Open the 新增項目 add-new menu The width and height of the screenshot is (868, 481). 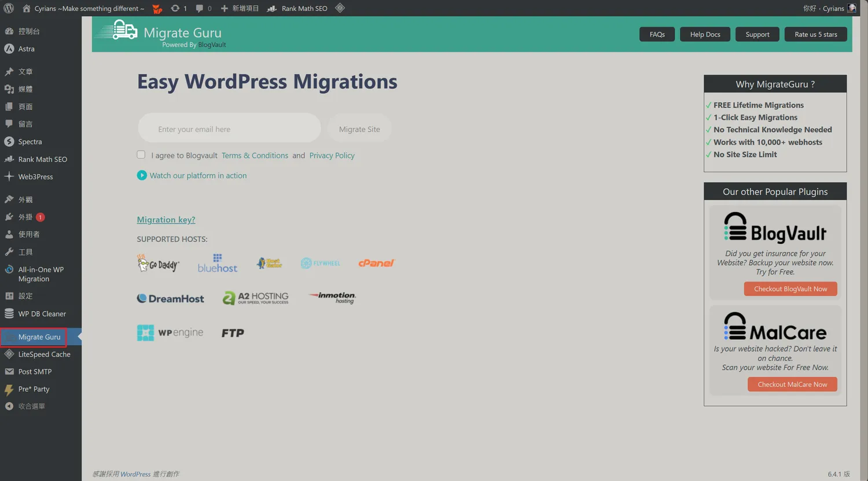point(240,9)
